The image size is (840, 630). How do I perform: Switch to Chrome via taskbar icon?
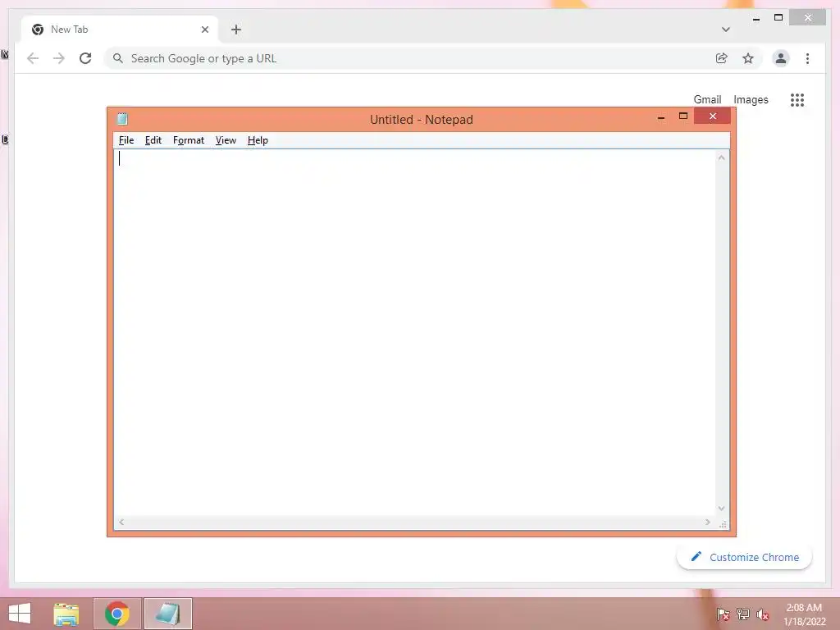click(x=117, y=614)
